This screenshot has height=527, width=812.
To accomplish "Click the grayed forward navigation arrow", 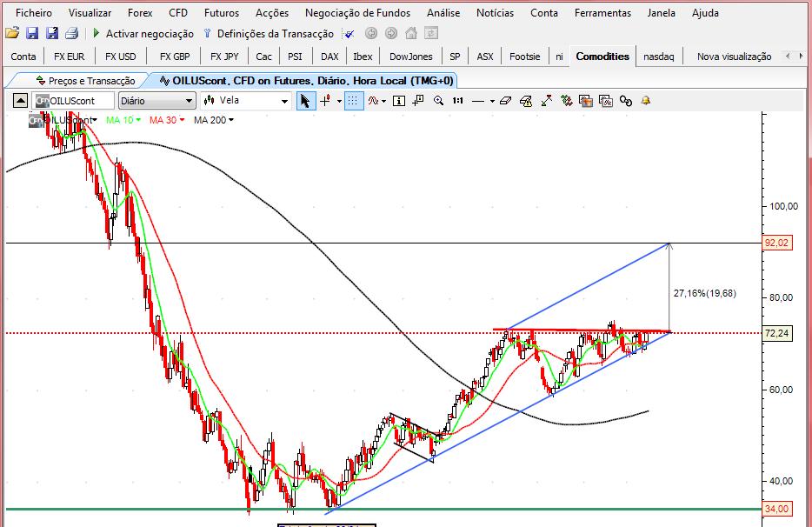I will [x=391, y=33].
